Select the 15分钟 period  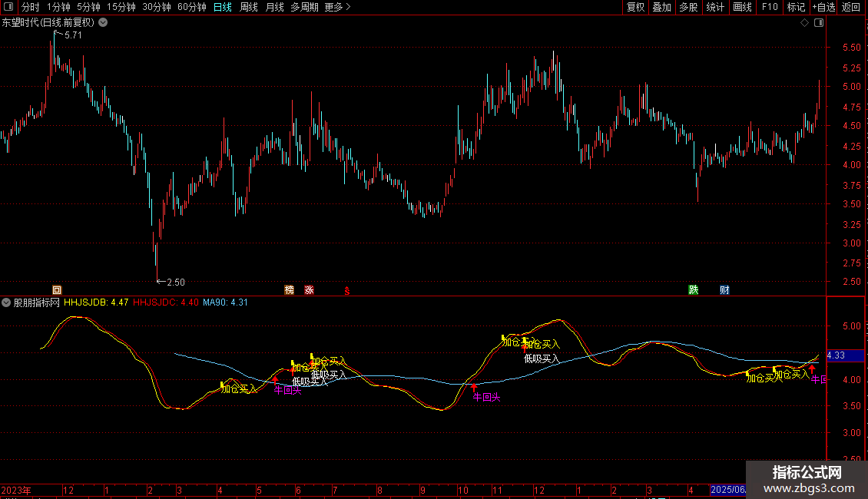[x=121, y=7]
